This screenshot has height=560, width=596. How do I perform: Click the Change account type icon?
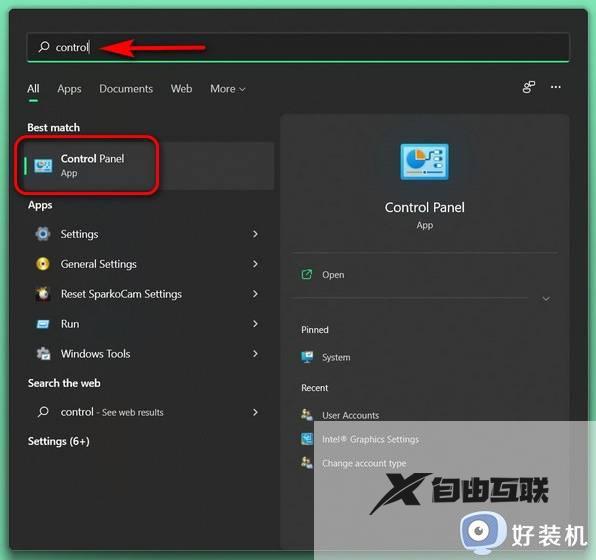click(x=307, y=462)
